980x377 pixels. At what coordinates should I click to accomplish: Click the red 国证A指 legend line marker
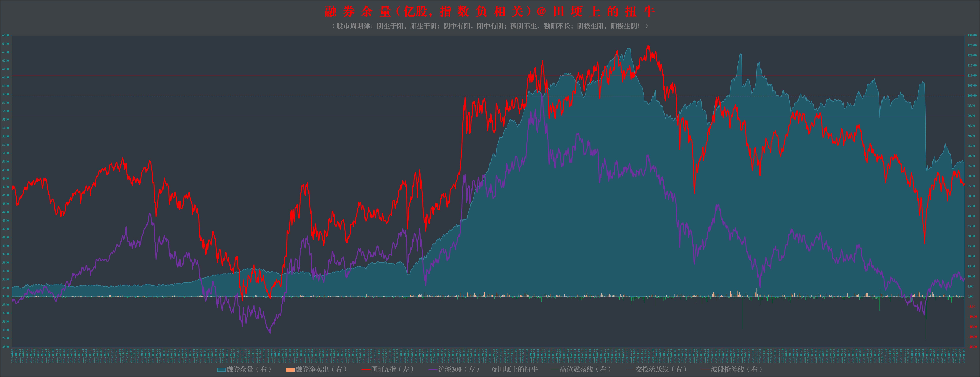(366, 370)
